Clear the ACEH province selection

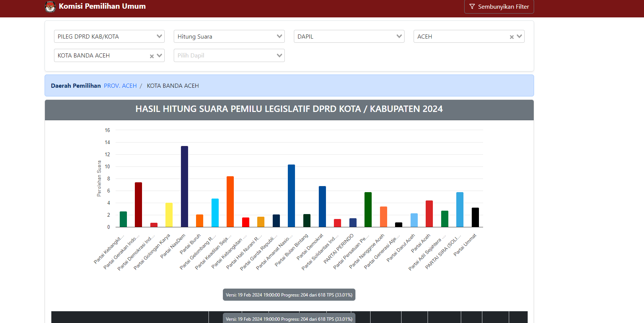click(511, 37)
